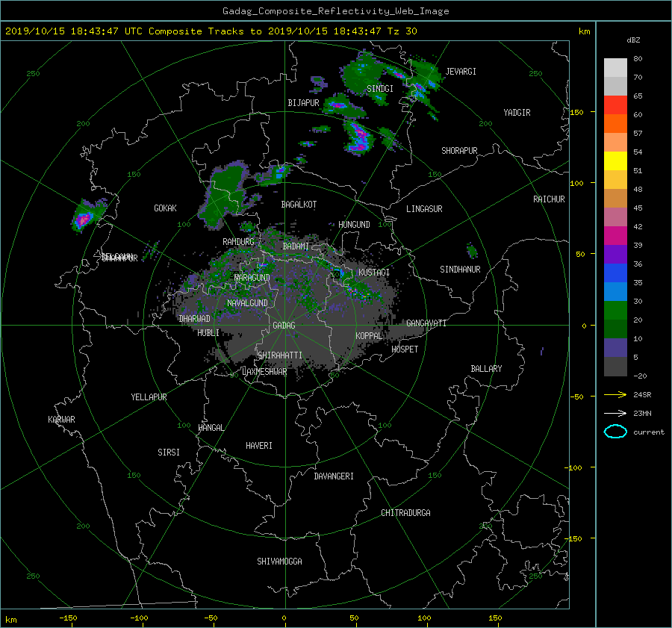Click the yellow 24SR arrow legend icon
Screen dimensions: 672x628
click(615, 394)
